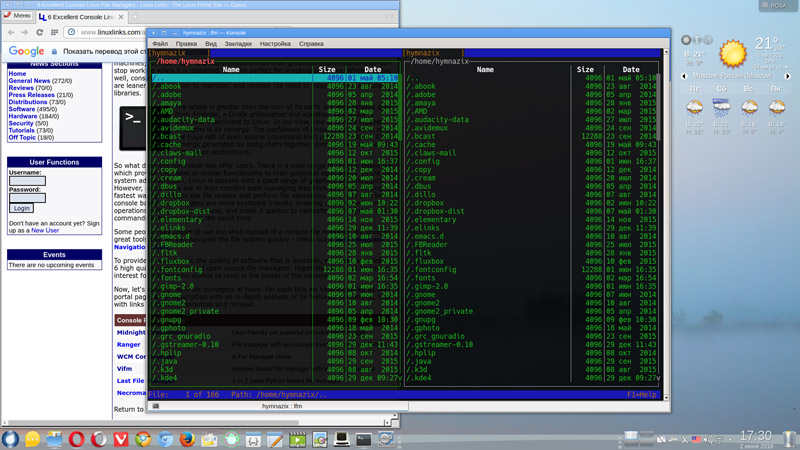The image size is (800, 450).
Task: Launch the Chrome browser taskbar icon
Action: [143, 439]
